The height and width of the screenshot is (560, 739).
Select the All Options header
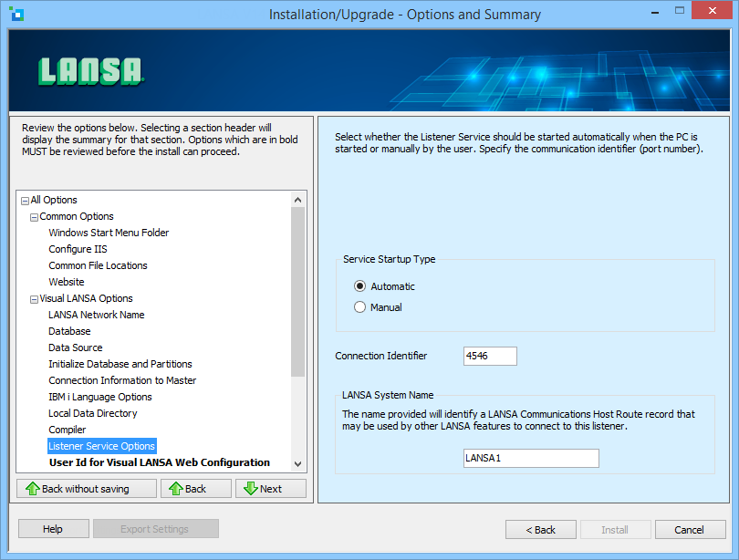(x=54, y=200)
